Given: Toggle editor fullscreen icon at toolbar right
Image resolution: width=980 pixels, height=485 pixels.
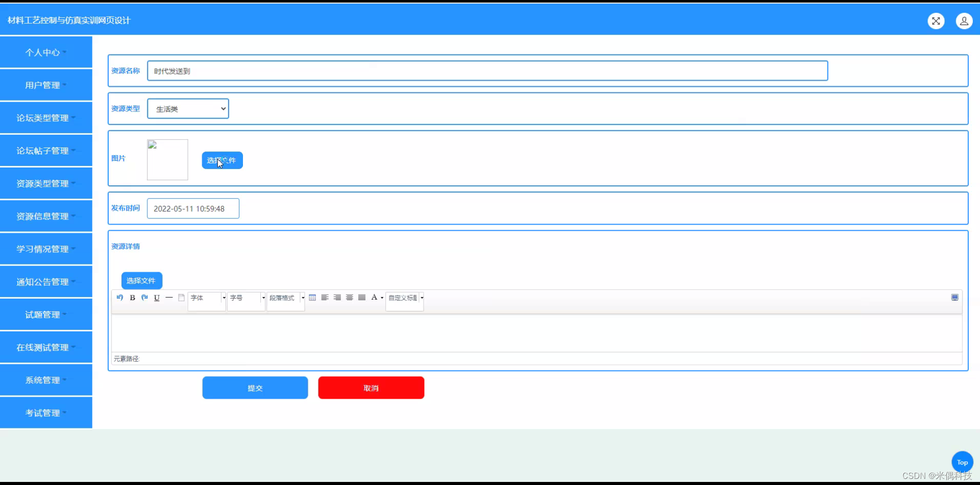Looking at the screenshot, I should [955, 298].
